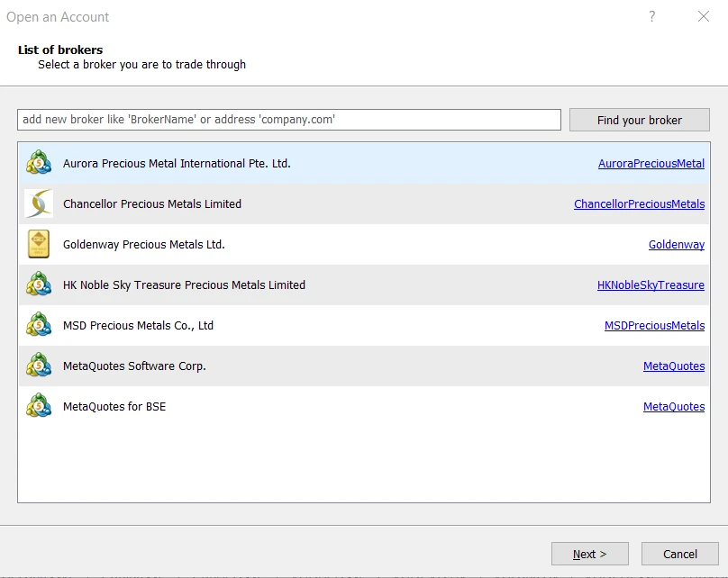
Task: Focus the add new broker text field
Action: tap(288, 120)
